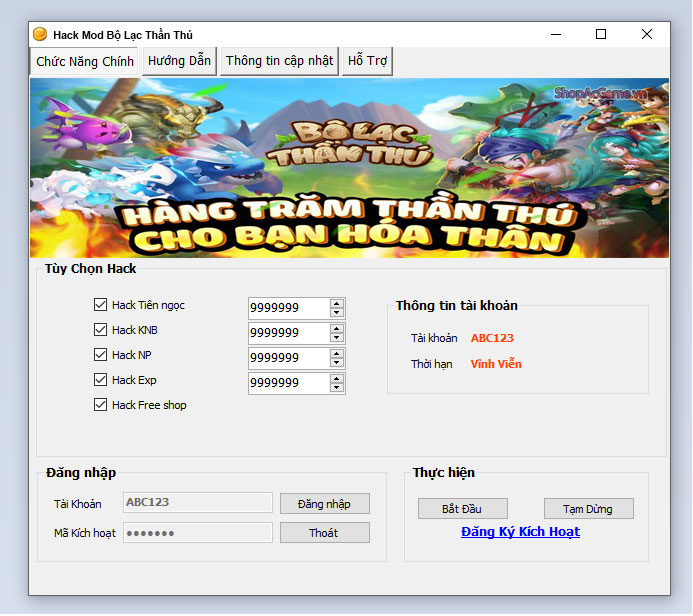
Task: Close the Hack Mod window
Action: 647,34
